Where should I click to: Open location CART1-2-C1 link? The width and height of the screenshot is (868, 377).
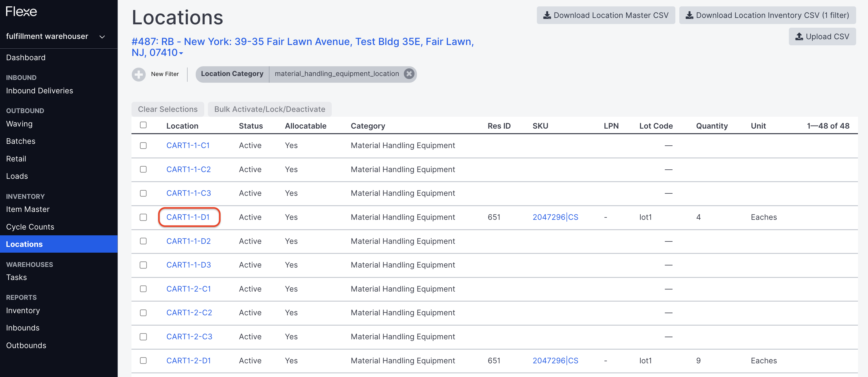click(x=189, y=289)
